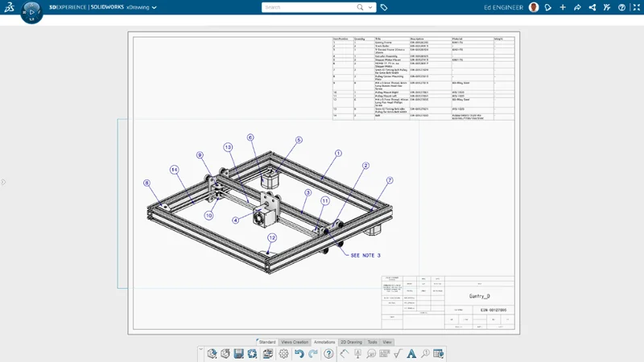This screenshot has width=644, height=362.
Task: Open the Share arrow icon in header
Action: [x=577, y=7]
